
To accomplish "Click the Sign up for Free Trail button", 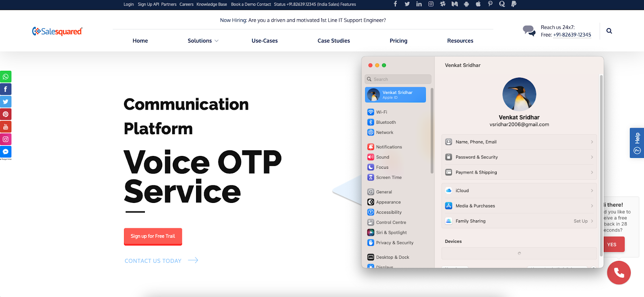I will click(x=153, y=236).
